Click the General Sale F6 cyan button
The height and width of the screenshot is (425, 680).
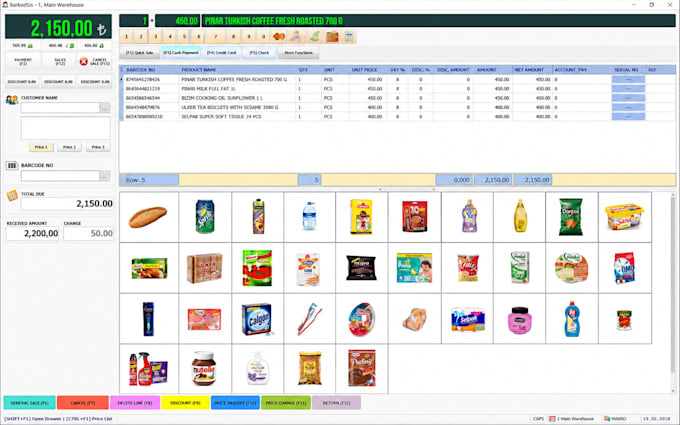pos(29,403)
